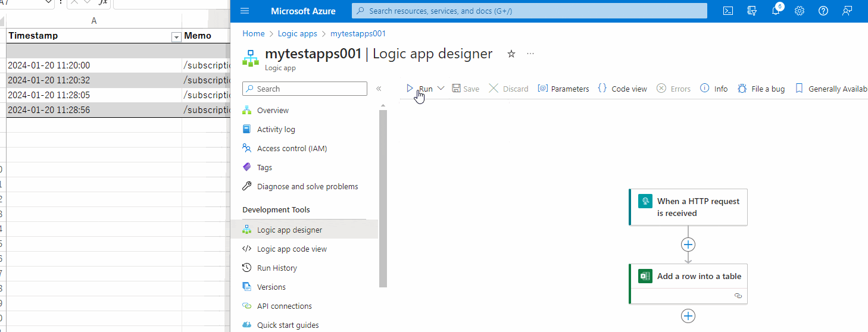The width and height of the screenshot is (868, 332).
Task: Click the Excel formula bar input
Action: 171,2
